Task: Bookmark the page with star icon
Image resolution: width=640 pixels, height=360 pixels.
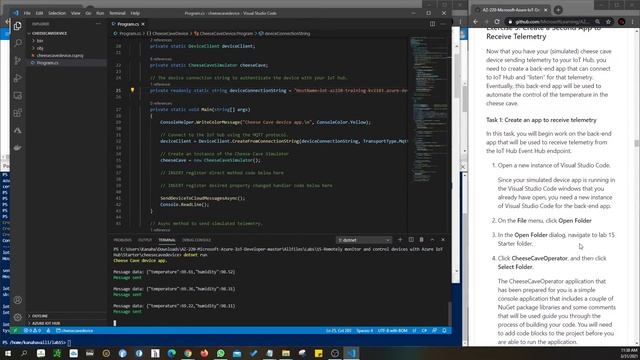Action: point(608,22)
